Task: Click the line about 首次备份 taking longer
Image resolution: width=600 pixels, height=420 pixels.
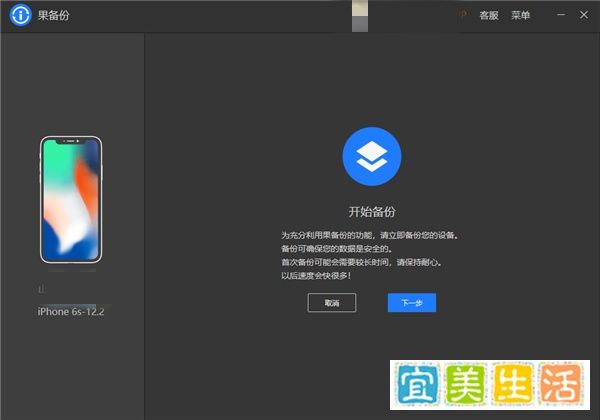Action: coord(361,262)
